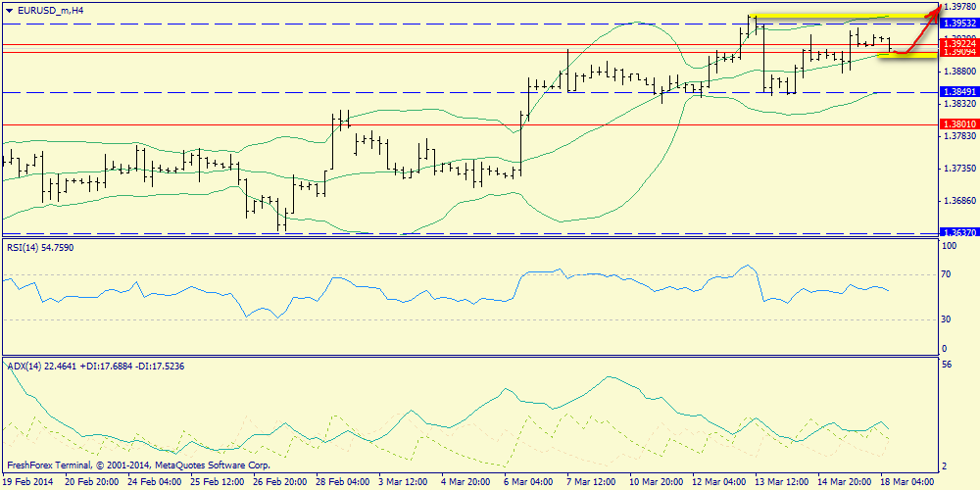The image size is (980, 490).
Task: Select the 20 Feb 20:00 time label
Action: pyautogui.click(x=91, y=482)
